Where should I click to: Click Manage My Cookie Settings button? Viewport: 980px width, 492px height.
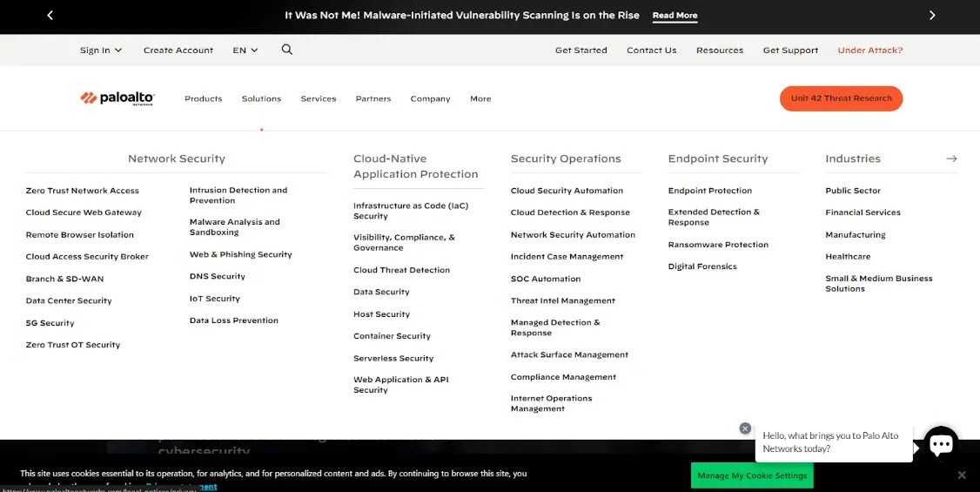[752, 475]
